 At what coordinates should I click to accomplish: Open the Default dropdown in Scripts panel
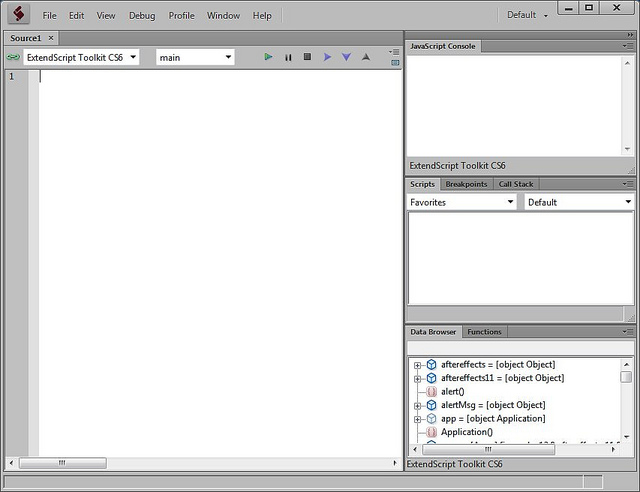579,202
